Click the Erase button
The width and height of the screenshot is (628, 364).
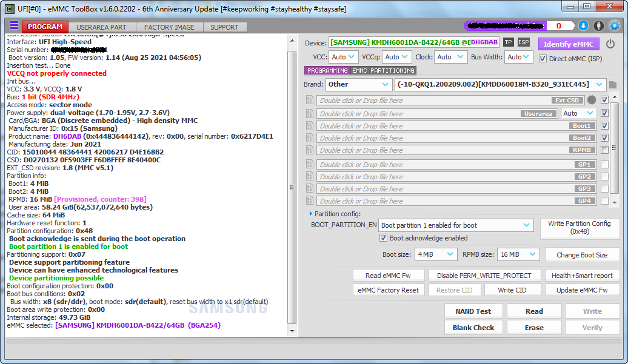(534, 328)
